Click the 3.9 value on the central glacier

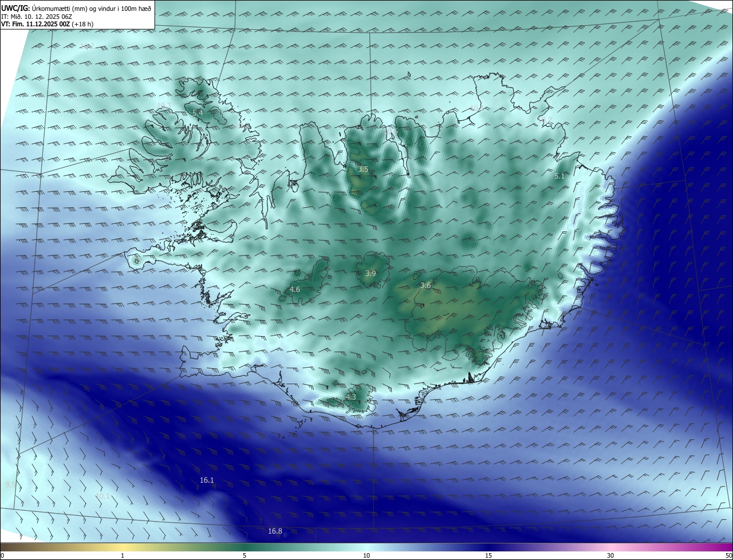(371, 274)
